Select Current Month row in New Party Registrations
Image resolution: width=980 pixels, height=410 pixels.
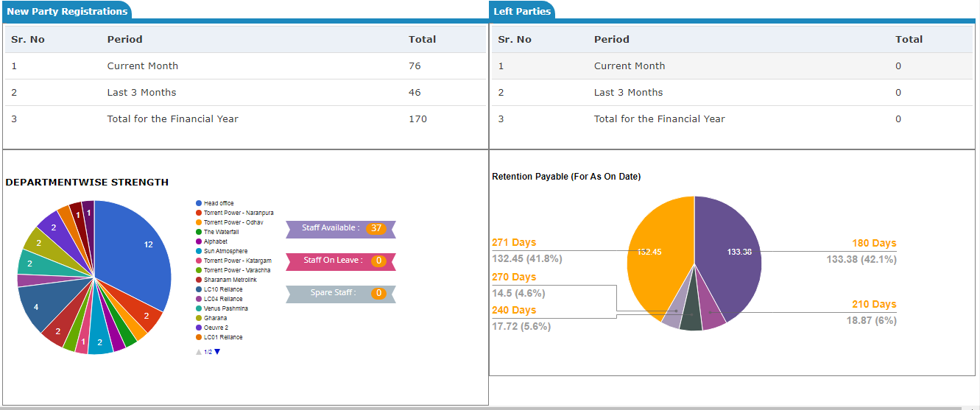tap(143, 66)
